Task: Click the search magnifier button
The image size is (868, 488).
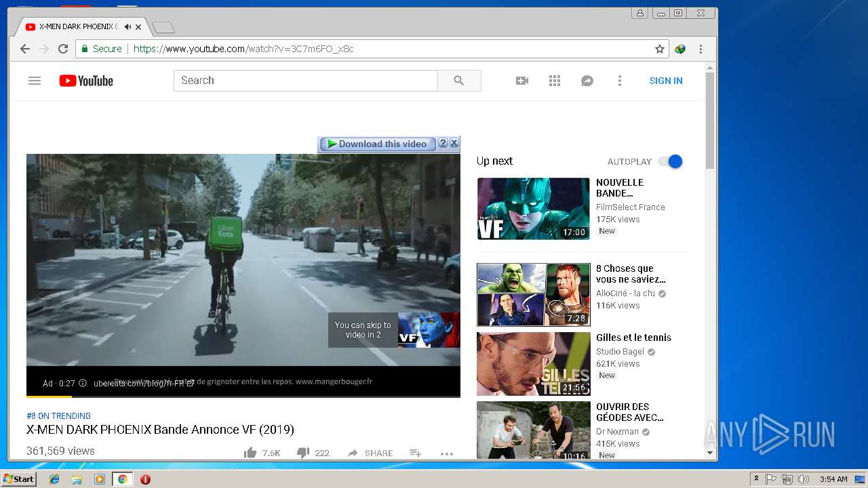Action: coord(459,81)
